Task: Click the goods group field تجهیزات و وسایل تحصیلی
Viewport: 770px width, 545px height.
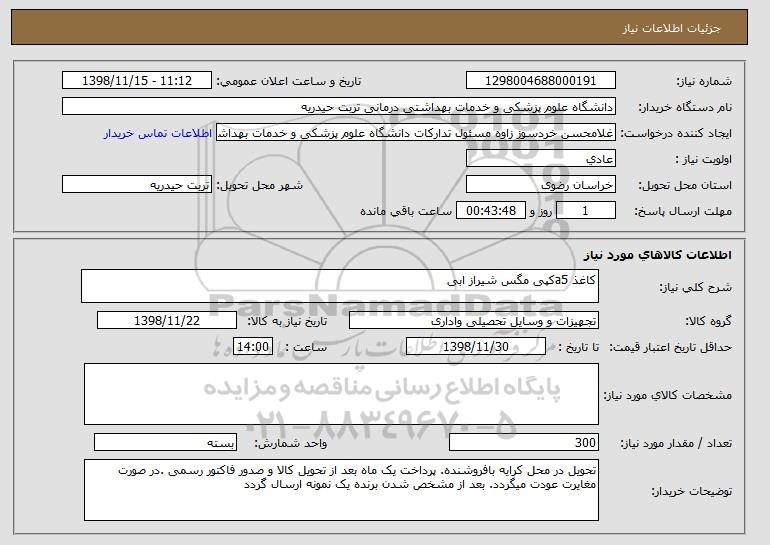Action: (x=474, y=321)
